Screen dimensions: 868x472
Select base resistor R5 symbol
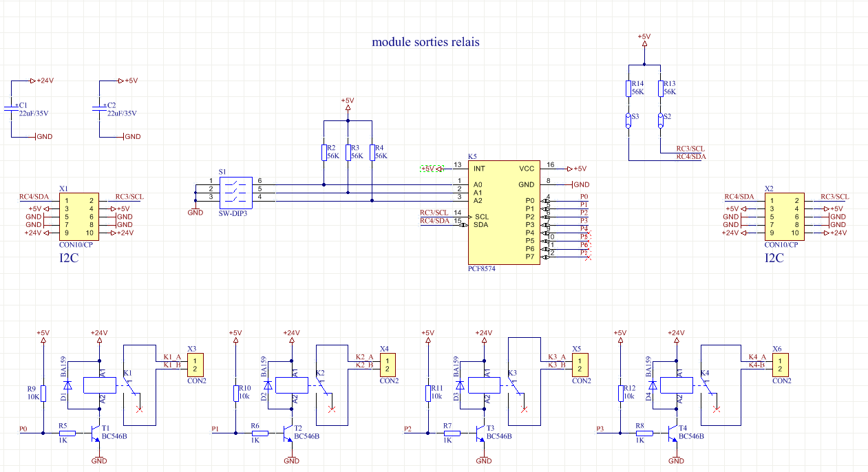(67, 433)
